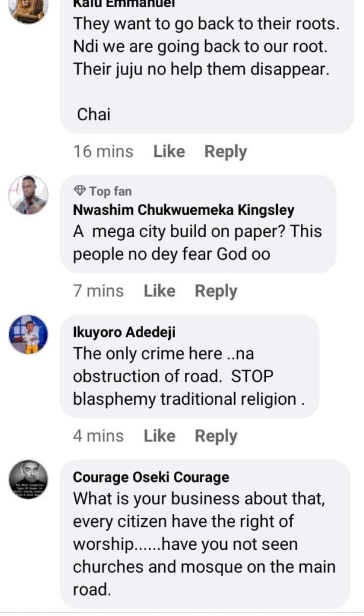
Task: Visit Ikuyoro Adedeji's profile via name
Action: click(x=125, y=333)
